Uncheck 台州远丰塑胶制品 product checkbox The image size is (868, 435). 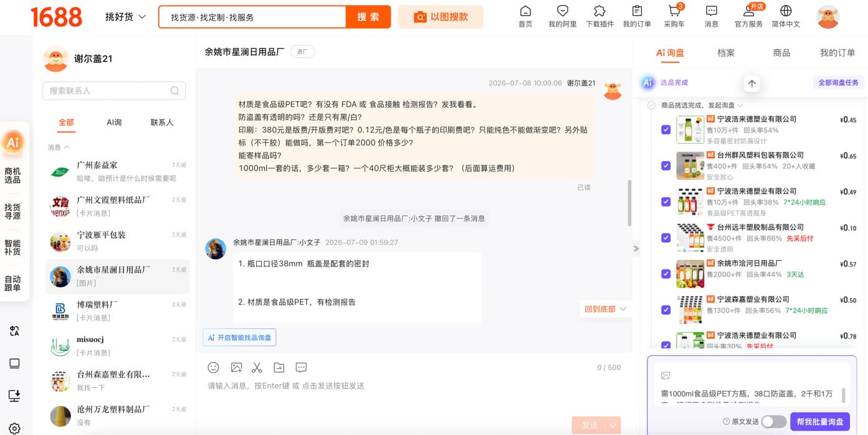pyautogui.click(x=666, y=237)
